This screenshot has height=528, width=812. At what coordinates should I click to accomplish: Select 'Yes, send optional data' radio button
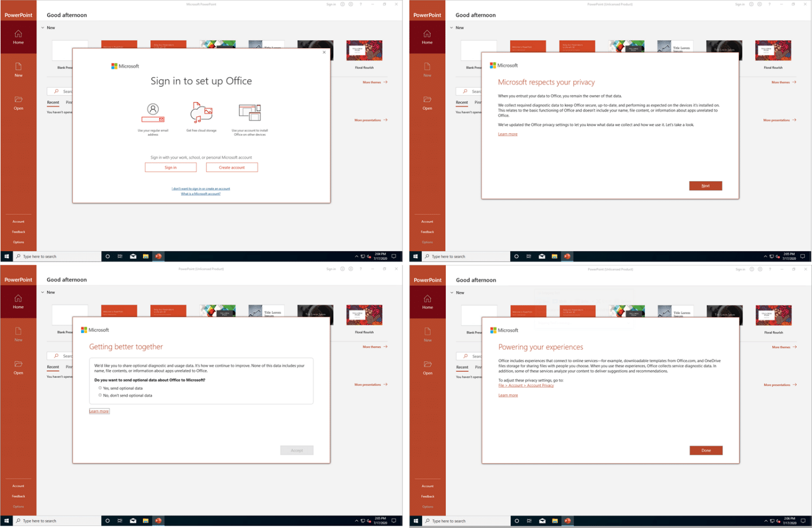(x=100, y=388)
